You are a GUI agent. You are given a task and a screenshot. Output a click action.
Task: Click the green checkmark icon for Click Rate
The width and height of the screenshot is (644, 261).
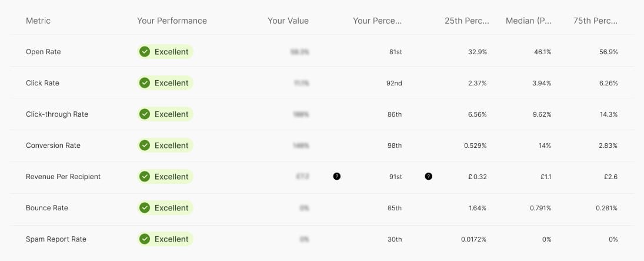coord(145,83)
